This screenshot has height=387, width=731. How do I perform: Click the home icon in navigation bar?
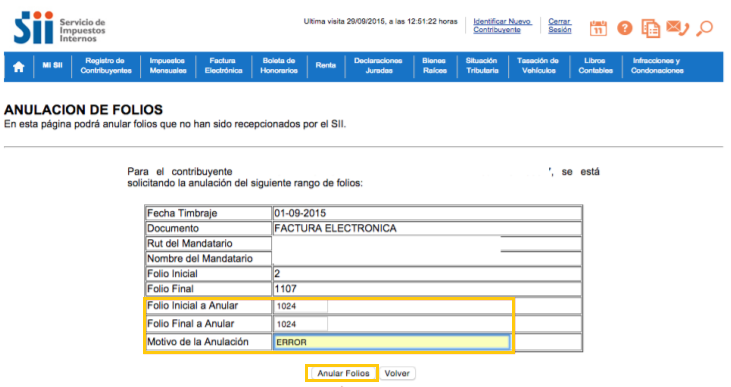tap(19, 67)
